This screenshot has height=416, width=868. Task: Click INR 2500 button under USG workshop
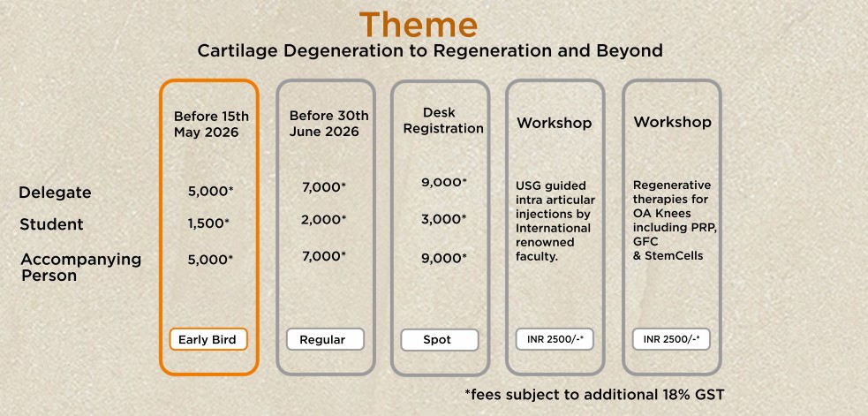(555, 339)
